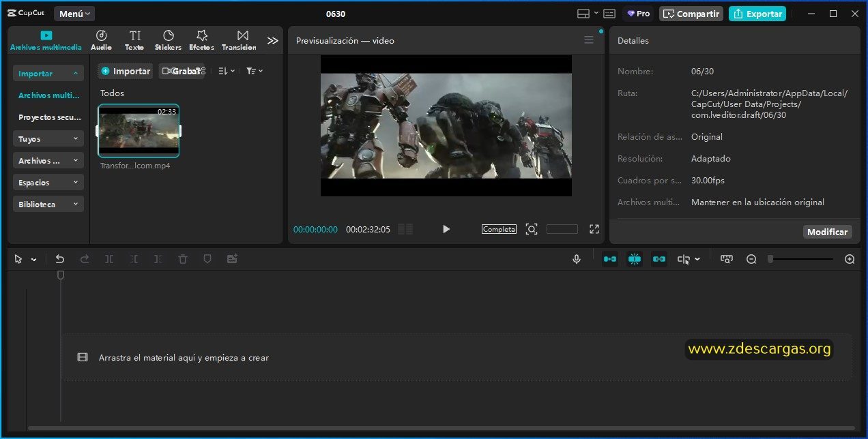Click the Completa quality button
868x439 pixels.
[499, 229]
